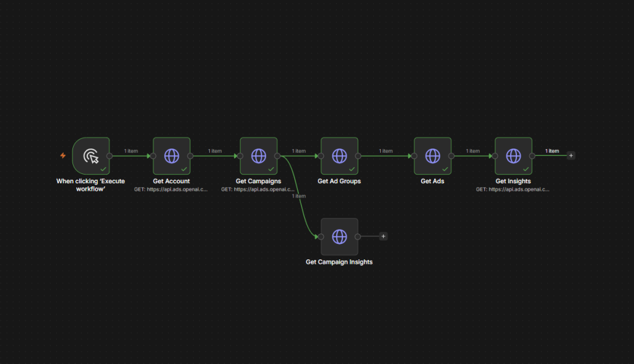Viewport: 634px width, 364px height.
Task: Select the Get Ads globe node
Action: (433, 156)
